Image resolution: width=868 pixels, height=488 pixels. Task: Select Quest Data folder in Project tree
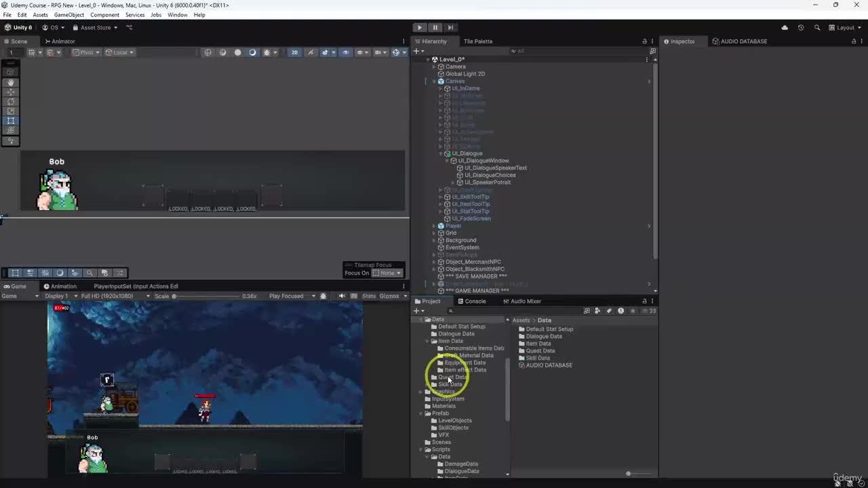(452, 378)
